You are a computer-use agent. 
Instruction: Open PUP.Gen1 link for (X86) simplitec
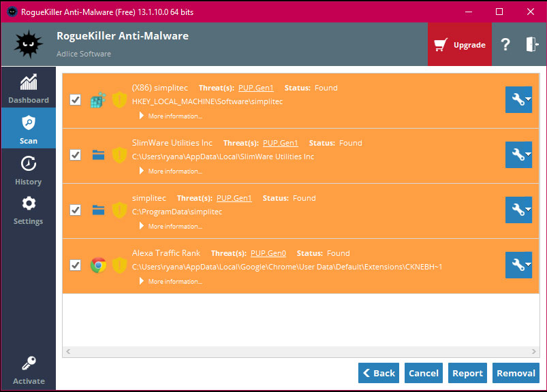pos(255,88)
